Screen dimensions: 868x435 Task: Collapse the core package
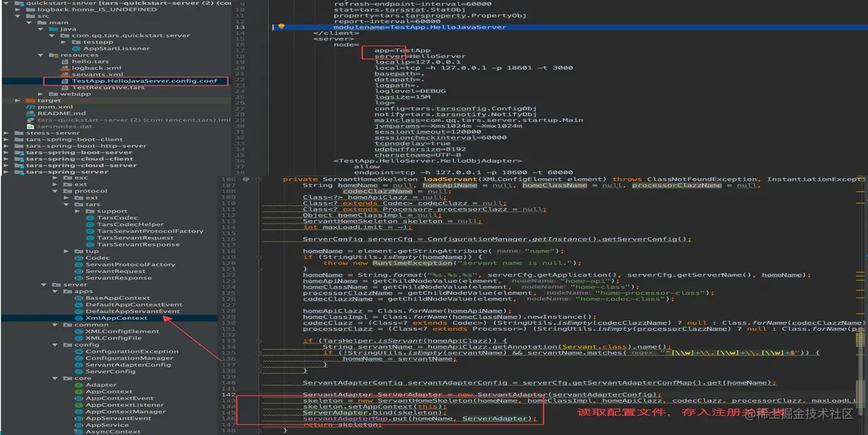point(56,378)
